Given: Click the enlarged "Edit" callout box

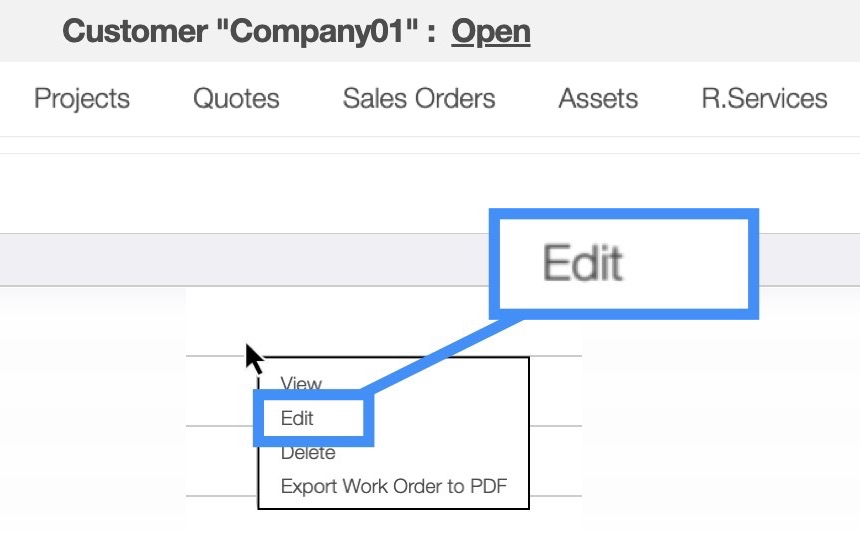Looking at the screenshot, I should point(622,263).
